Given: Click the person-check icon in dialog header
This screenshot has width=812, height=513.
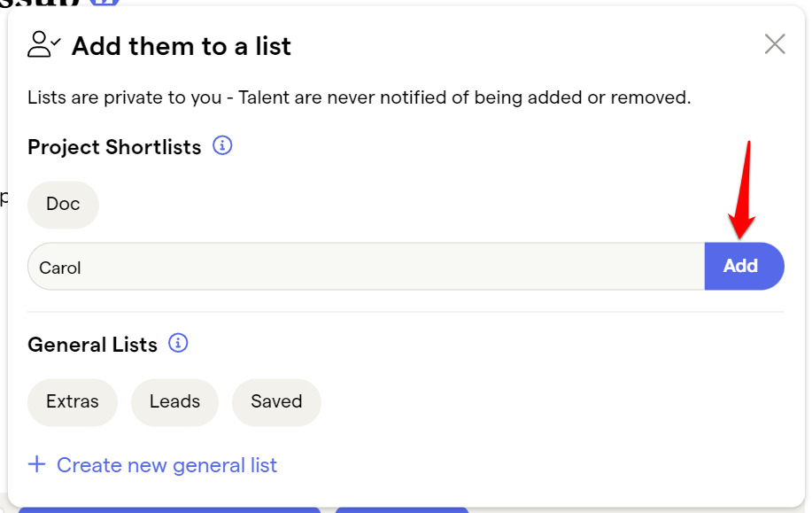Looking at the screenshot, I should (43, 44).
